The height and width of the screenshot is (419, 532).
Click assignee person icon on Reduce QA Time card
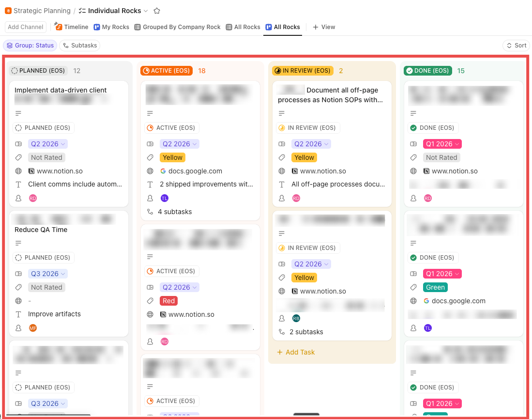(18, 328)
